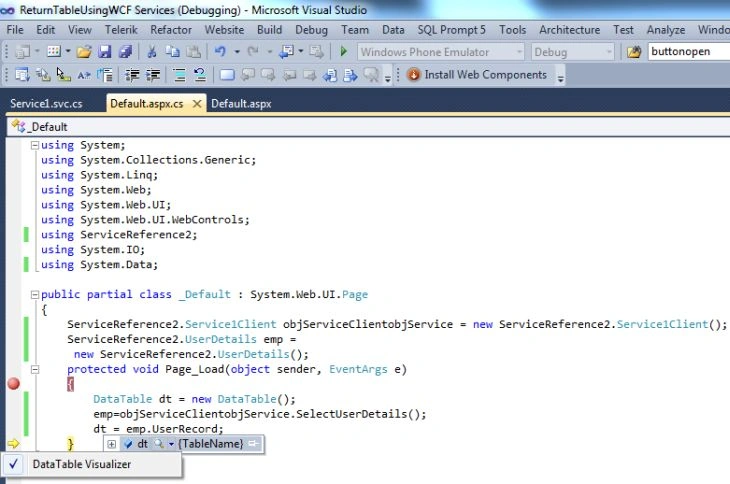
Task: Pin the dt datatip to source
Action: point(253,444)
